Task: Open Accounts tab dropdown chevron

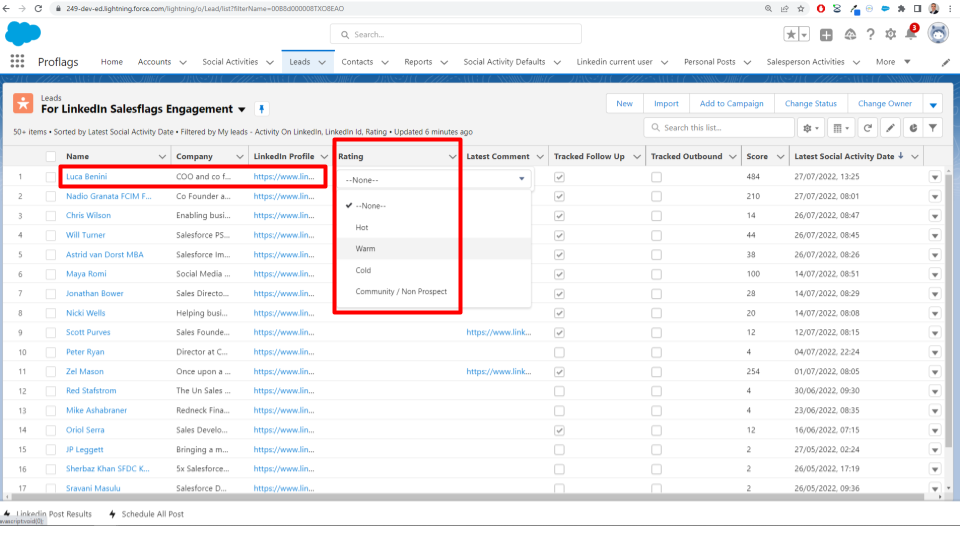Action: (x=183, y=62)
